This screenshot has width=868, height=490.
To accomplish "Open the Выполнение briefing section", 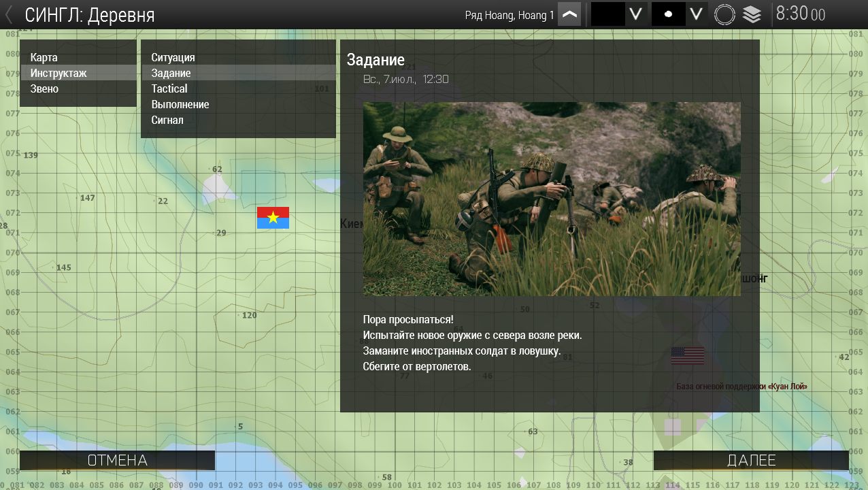I will (238, 104).
